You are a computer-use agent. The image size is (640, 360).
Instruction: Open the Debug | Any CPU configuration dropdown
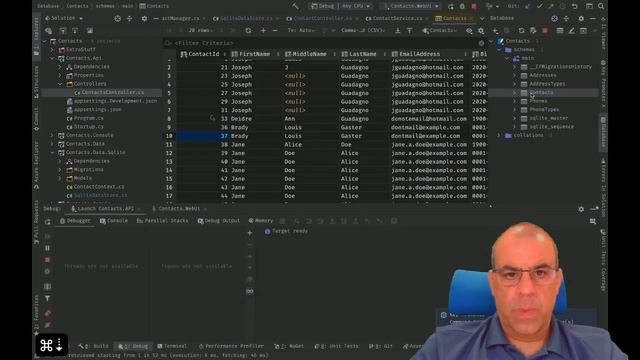[341, 6]
